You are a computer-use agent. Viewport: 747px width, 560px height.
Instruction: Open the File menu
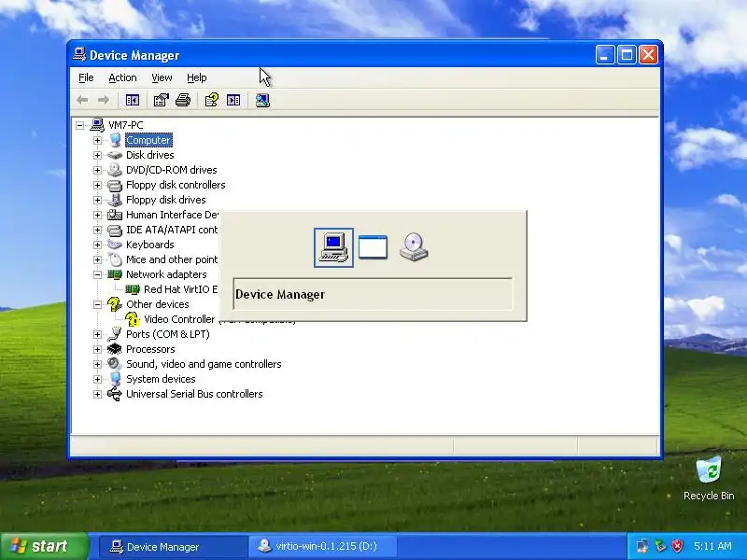tap(86, 77)
